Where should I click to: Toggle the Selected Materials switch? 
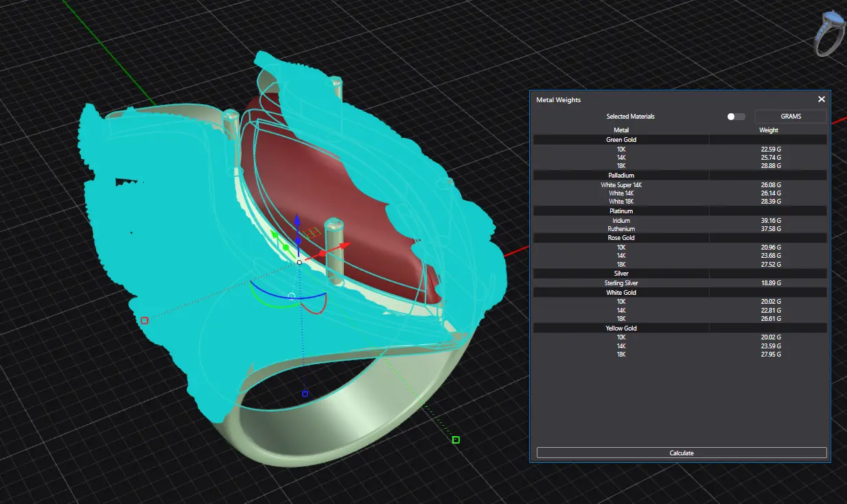736,117
